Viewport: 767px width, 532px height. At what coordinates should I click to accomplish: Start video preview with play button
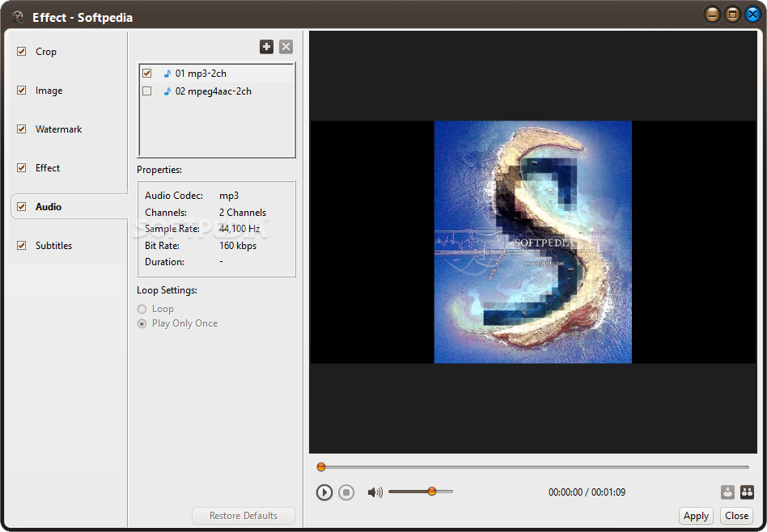point(324,492)
